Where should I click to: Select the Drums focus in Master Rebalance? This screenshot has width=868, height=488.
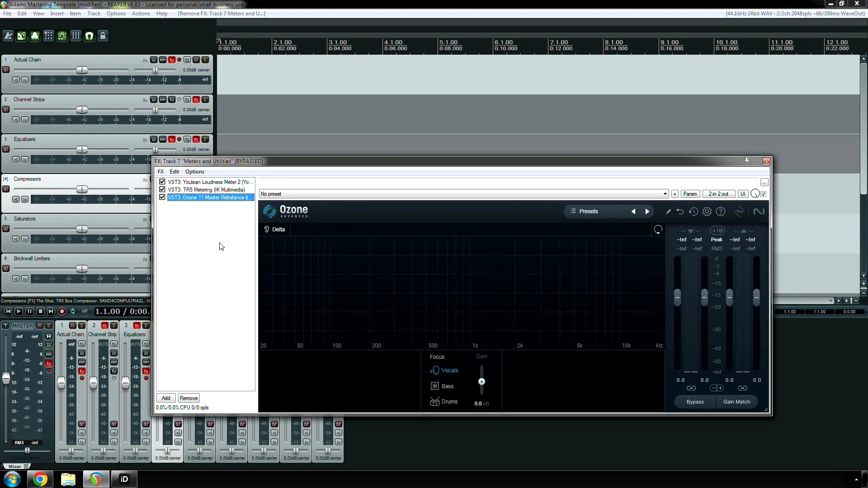[x=449, y=402]
